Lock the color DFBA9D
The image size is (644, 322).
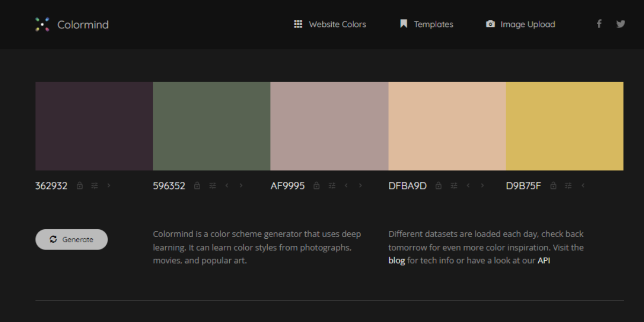(438, 185)
